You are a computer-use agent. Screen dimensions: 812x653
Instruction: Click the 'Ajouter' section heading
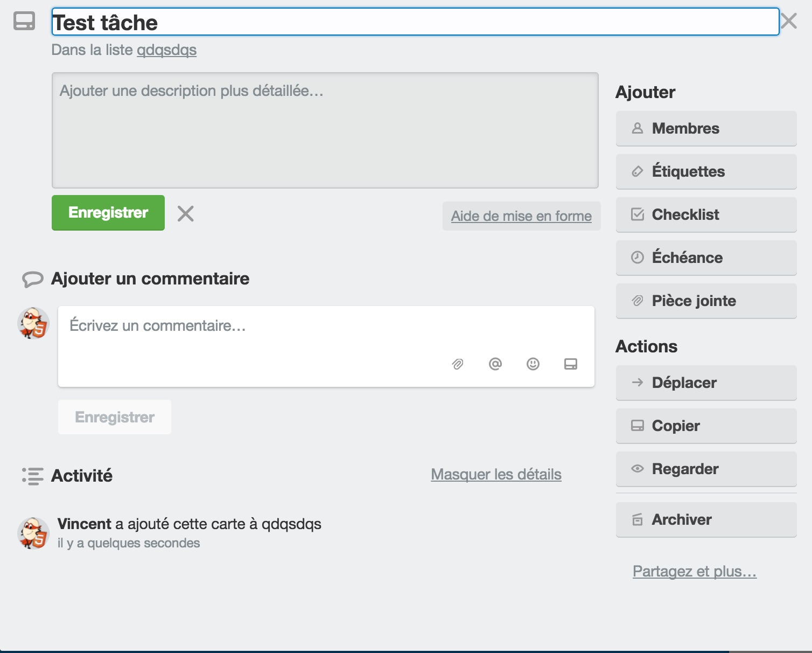[x=645, y=92]
